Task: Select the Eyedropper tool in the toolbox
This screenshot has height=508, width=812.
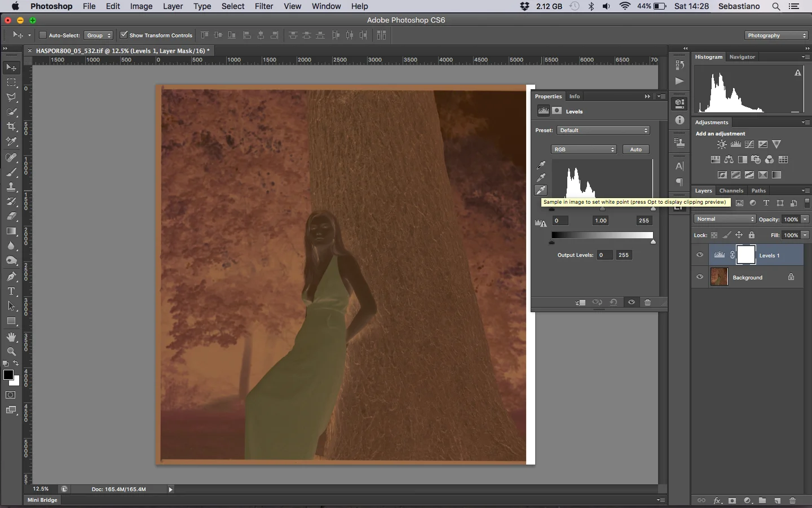Action: click(x=11, y=141)
